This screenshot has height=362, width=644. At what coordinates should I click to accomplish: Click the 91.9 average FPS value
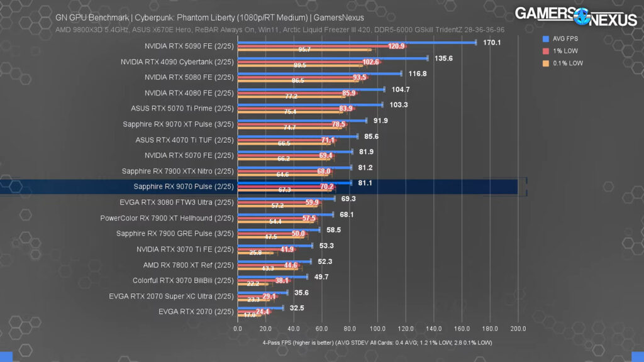(380, 121)
